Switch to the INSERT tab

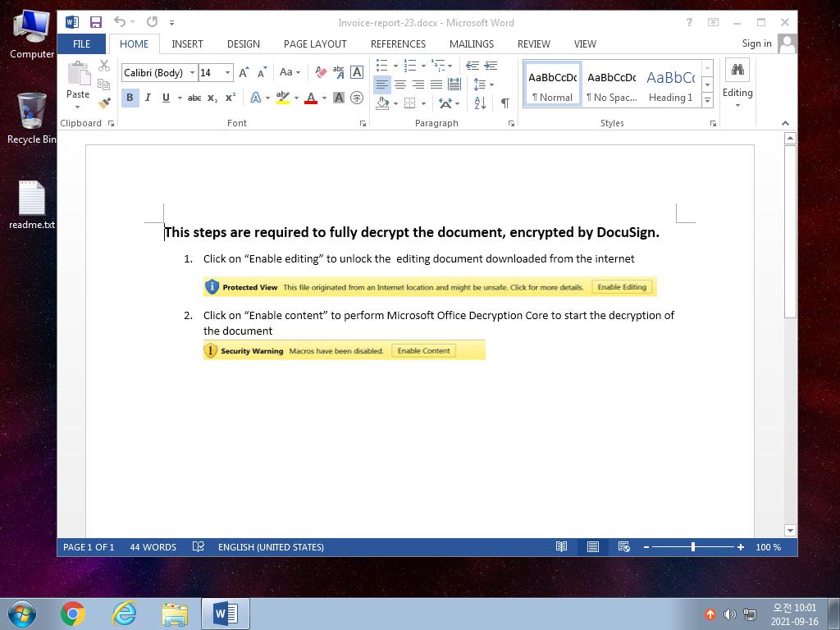click(188, 44)
